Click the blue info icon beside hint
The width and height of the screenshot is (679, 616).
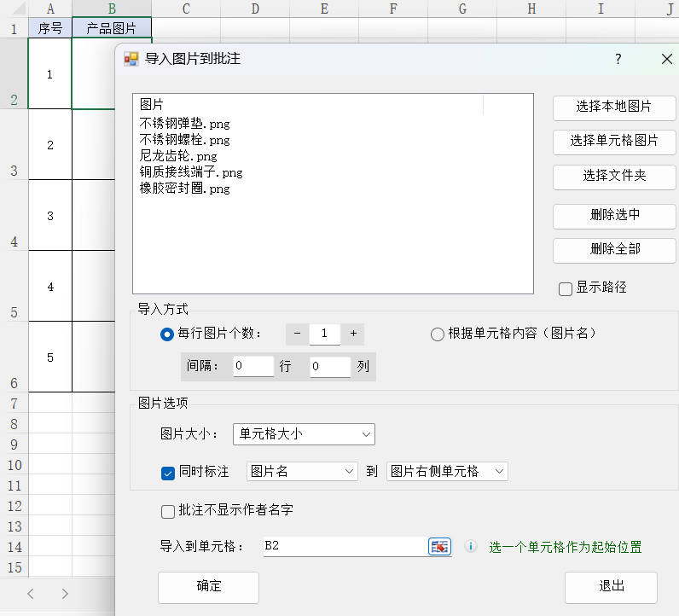[470, 547]
